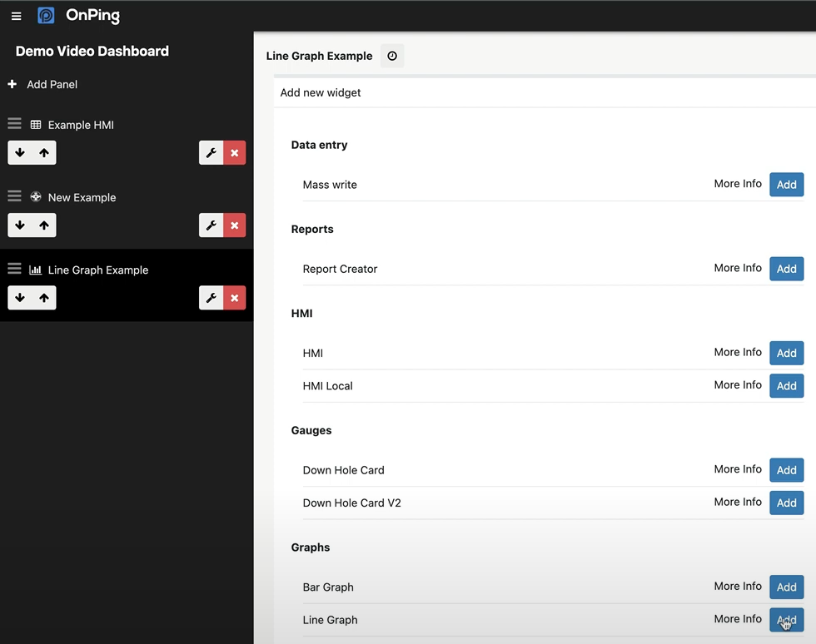Add the Down Hole Card V2 widget

786,503
